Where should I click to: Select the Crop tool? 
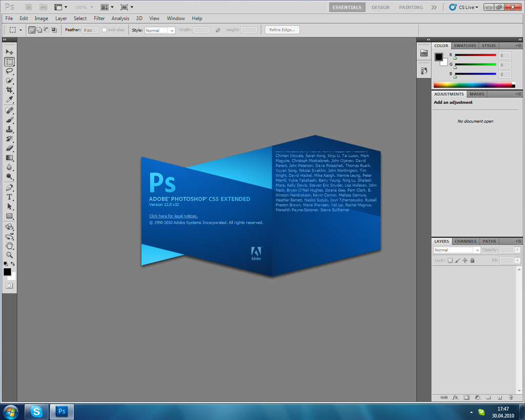(9, 90)
